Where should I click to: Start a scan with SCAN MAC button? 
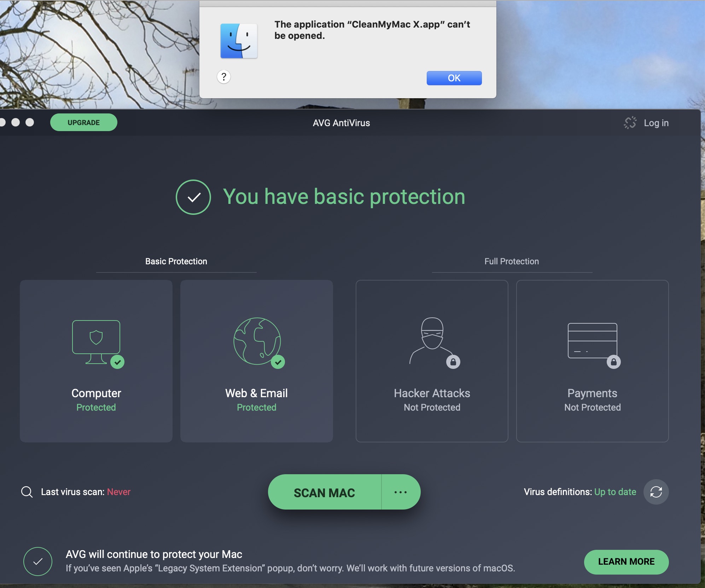[324, 492]
